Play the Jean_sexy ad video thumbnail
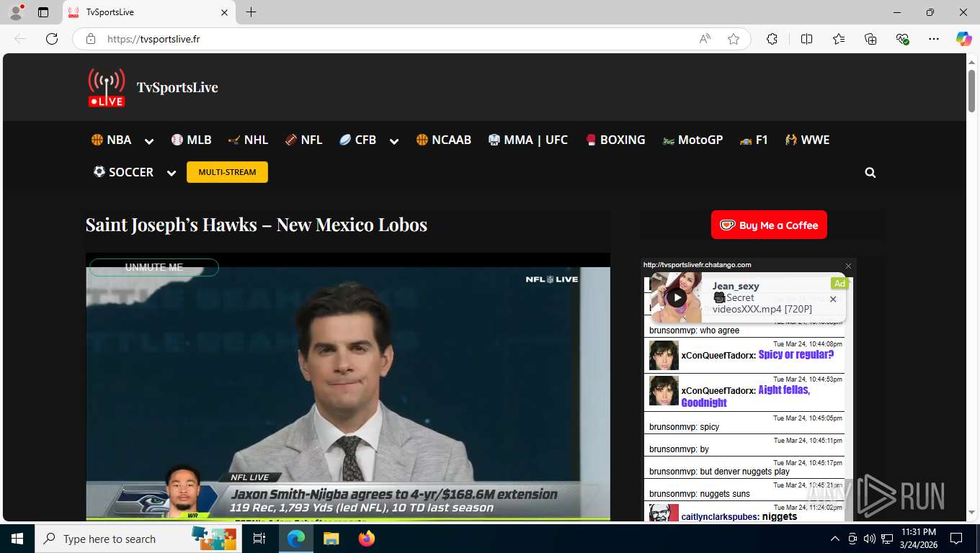Viewport: 980px width, 553px height. (676, 297)
